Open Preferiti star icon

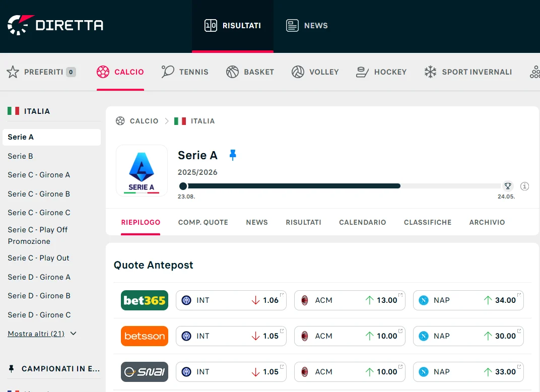click(x=13, y=72)
